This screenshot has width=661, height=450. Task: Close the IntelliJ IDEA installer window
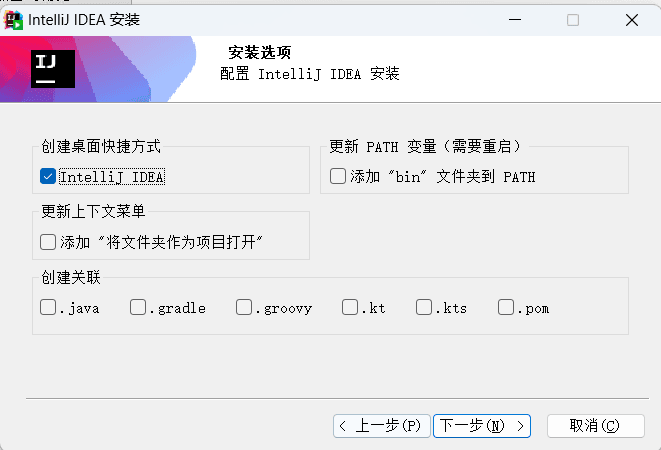[x=632, y=20]
